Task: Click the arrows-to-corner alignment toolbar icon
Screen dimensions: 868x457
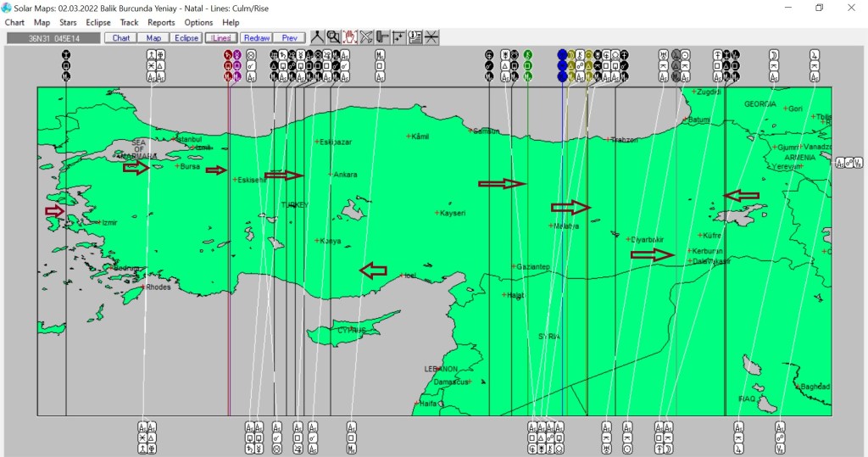Action: (x=398, y=37)
